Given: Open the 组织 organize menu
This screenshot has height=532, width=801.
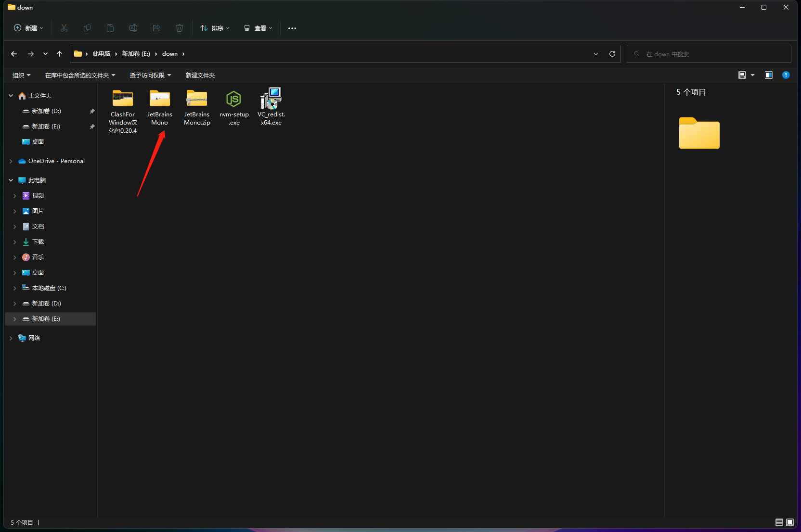Looking at the screenshot, I should [x=21, y=75].
